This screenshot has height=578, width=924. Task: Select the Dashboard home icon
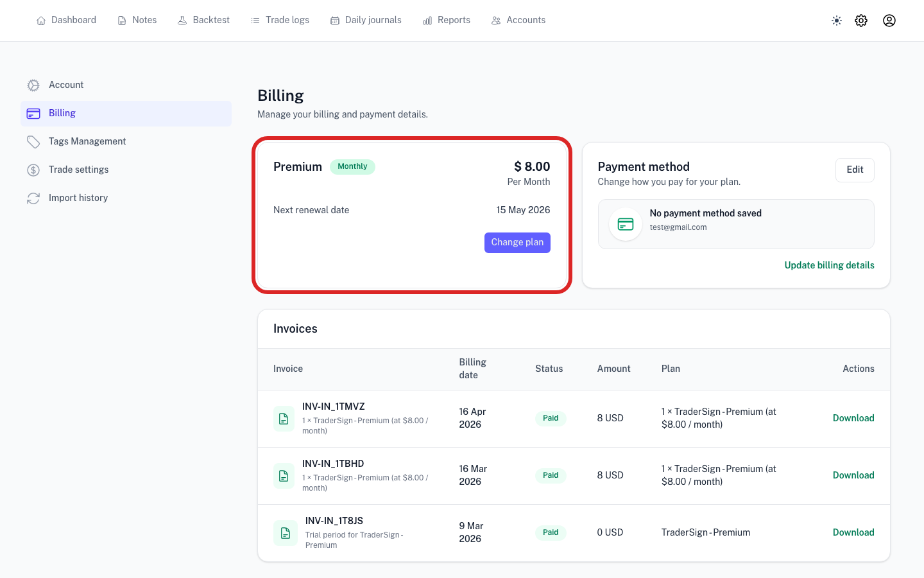(x=41, y=20)
